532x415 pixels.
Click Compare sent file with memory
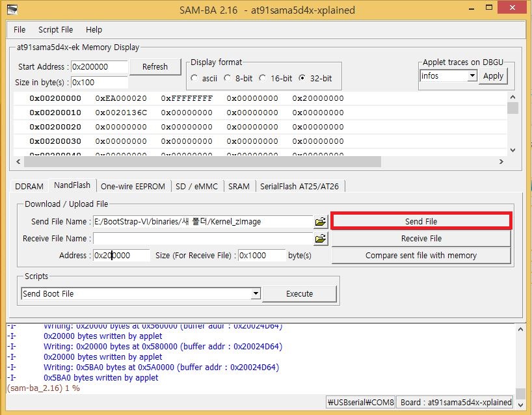(421, 256)
